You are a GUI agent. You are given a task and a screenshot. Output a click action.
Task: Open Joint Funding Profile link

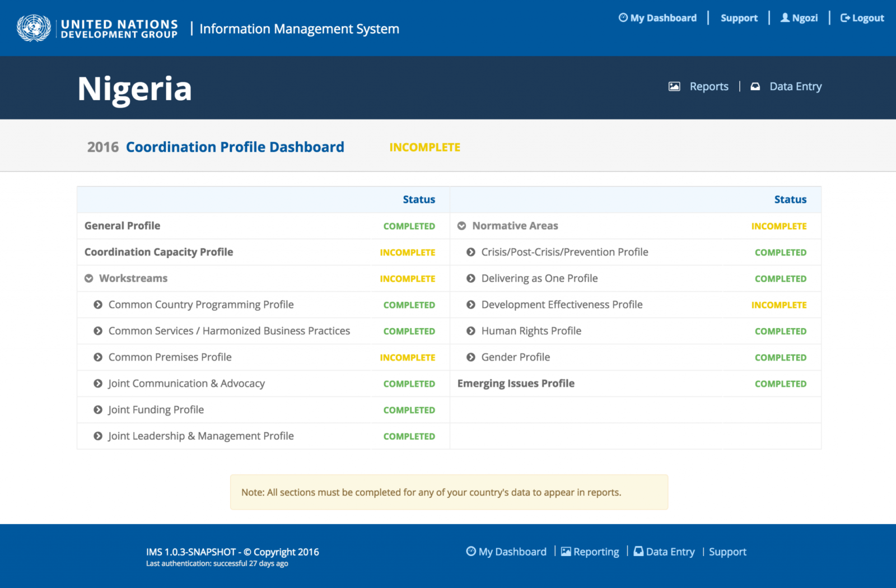(x=156, y=410)
